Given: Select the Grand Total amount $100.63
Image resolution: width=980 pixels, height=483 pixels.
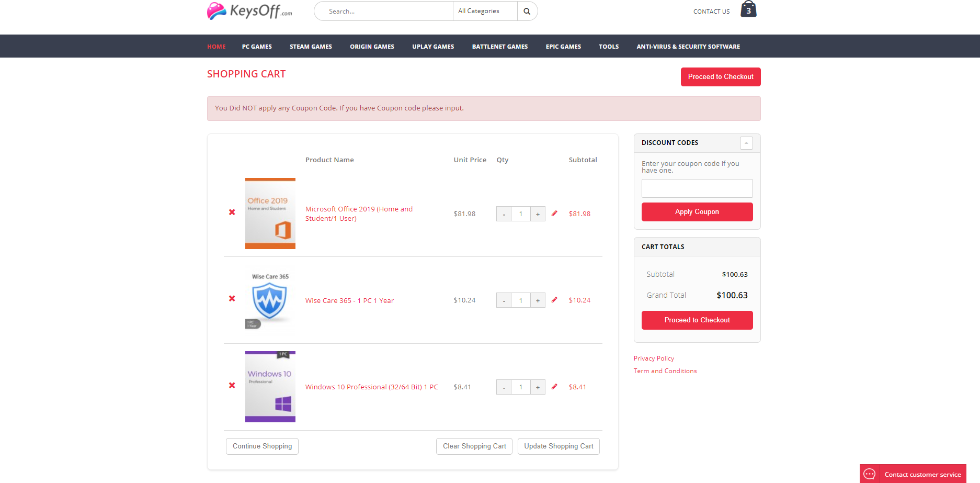Looking at the screenshot, I should click(732, 295).
